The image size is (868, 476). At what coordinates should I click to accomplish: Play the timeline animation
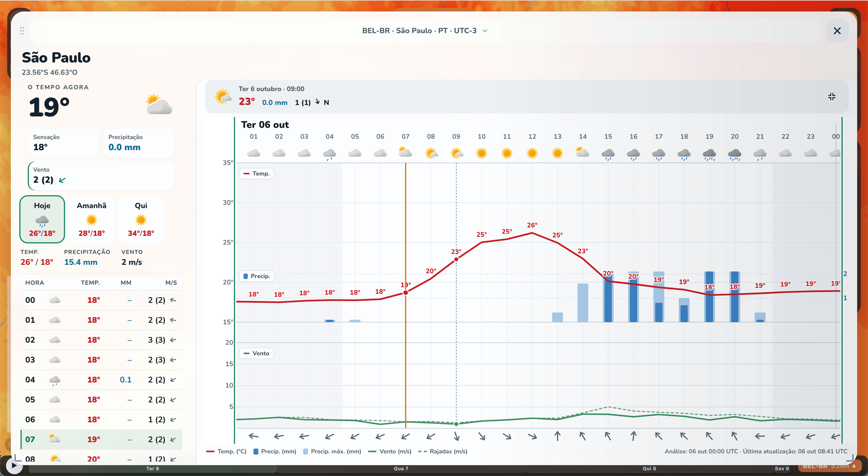(14, 465)
